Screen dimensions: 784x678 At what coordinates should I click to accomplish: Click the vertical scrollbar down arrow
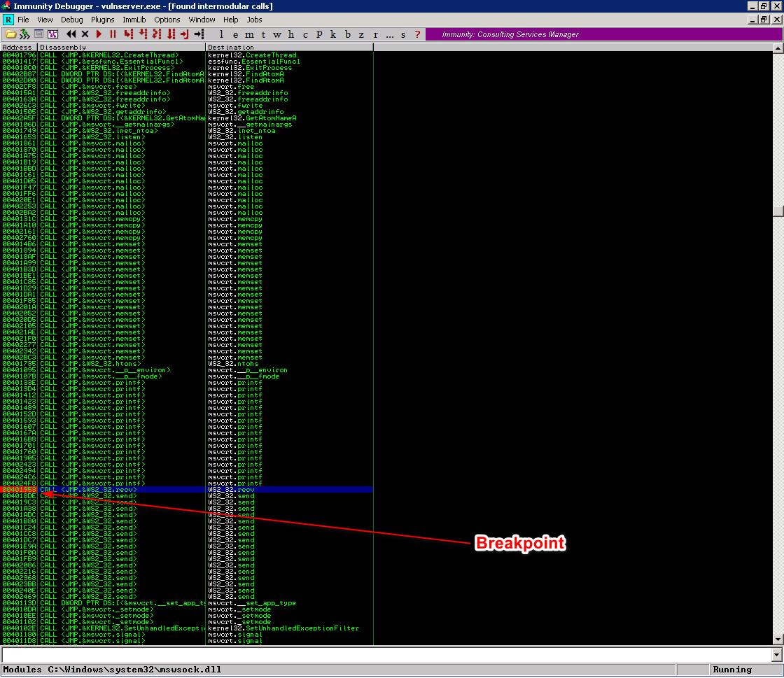[778, 640]
